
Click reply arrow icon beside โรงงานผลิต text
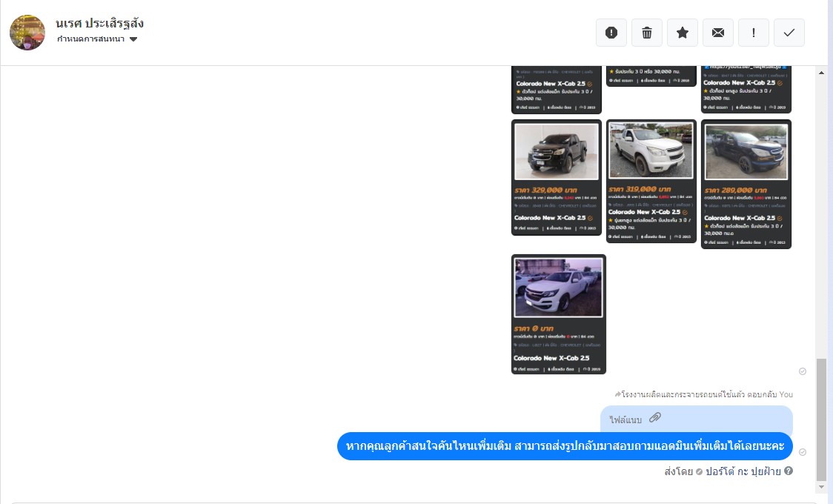pyautogui.click(x=618, y=394)
